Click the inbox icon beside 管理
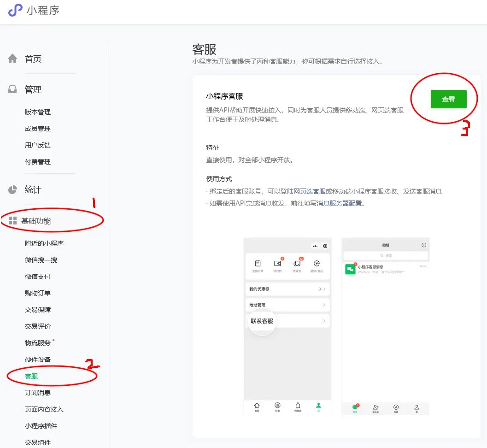Screen dimensions: 487x448 pyautogui.click(x=12, y=89)
